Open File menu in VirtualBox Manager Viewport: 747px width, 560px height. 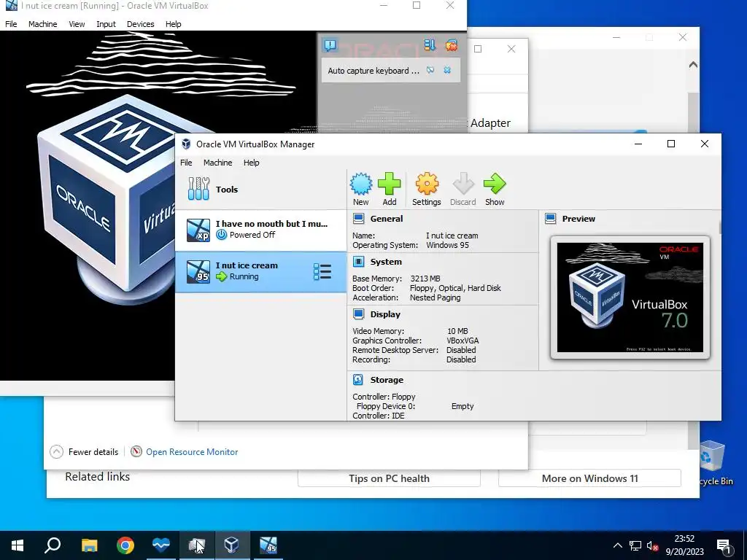point(186,163)
